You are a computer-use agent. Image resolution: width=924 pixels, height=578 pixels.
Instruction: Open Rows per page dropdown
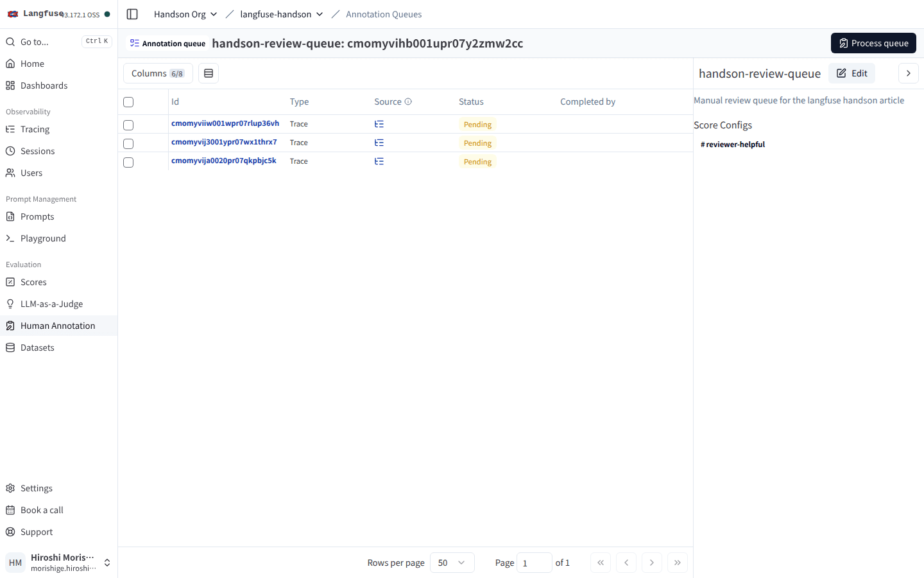pos(452,563)
